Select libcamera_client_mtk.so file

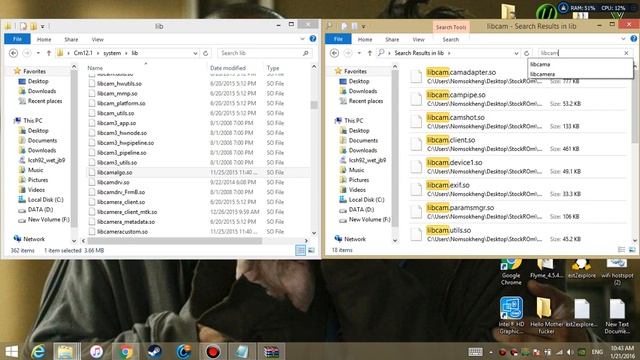(x=127, y=212)
